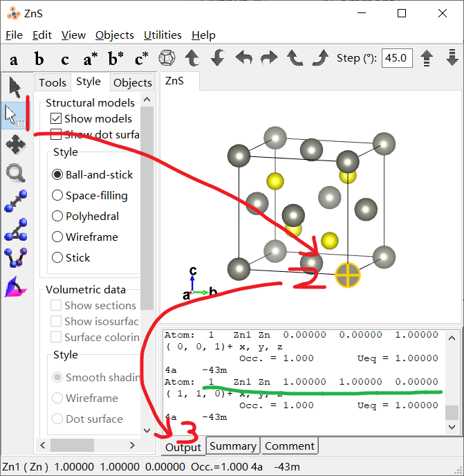Screen dimensions: 464x476
Task: Select the Wireframe structural style
Action: click(58, 237)
